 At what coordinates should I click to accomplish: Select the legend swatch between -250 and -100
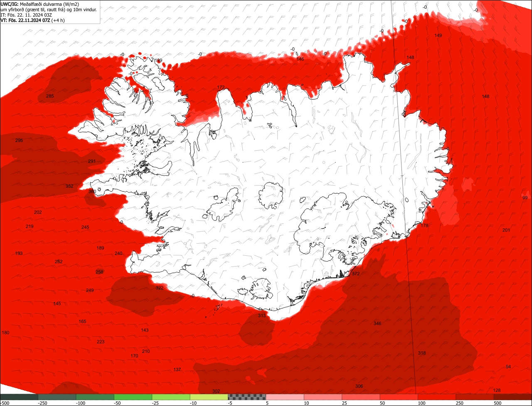point(57,396)
